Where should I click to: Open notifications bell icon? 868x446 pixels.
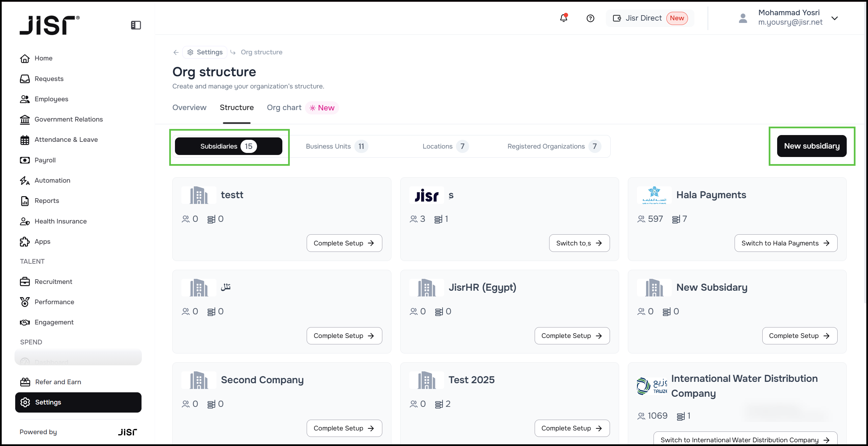pos(563,18)
